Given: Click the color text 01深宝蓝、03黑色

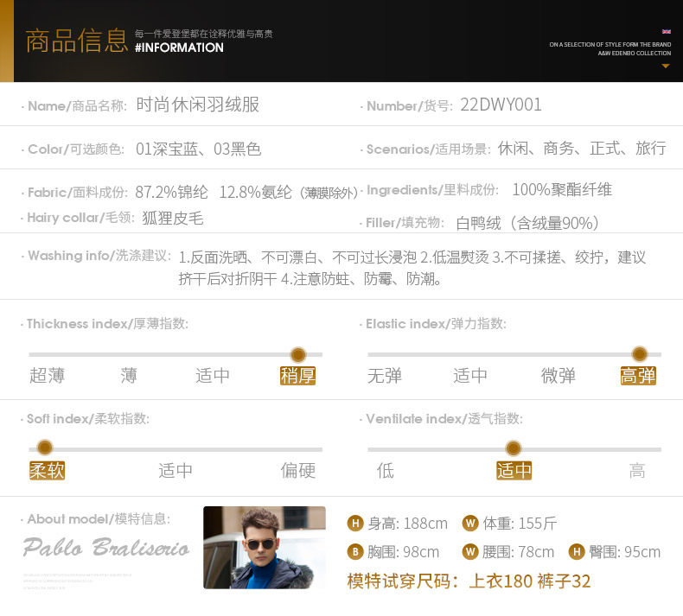Looking at the screenshot, I should pos(198,149).
